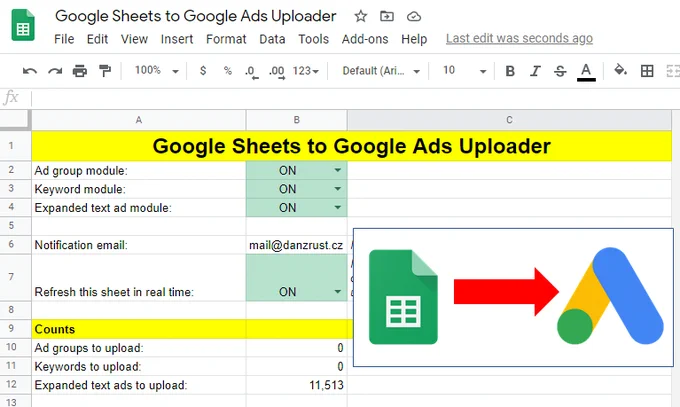Star this spreadsheet

tap(360, 16)
